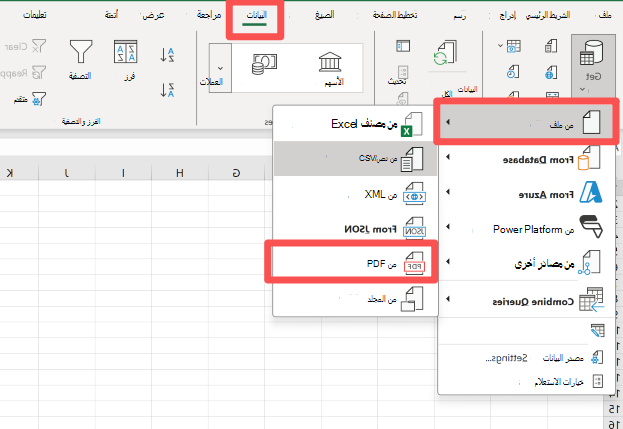
Task: Select column J header
Action: (67, 173)
